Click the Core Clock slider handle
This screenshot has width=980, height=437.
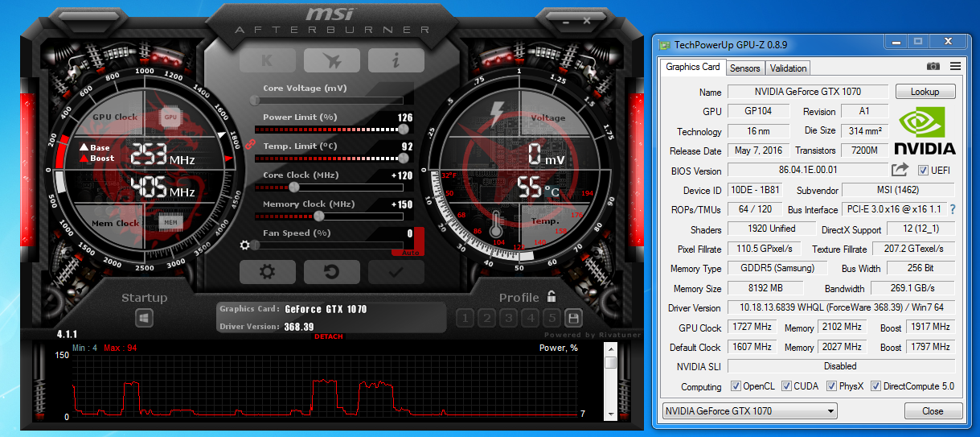pyautogui.click(x=293, y=187)
